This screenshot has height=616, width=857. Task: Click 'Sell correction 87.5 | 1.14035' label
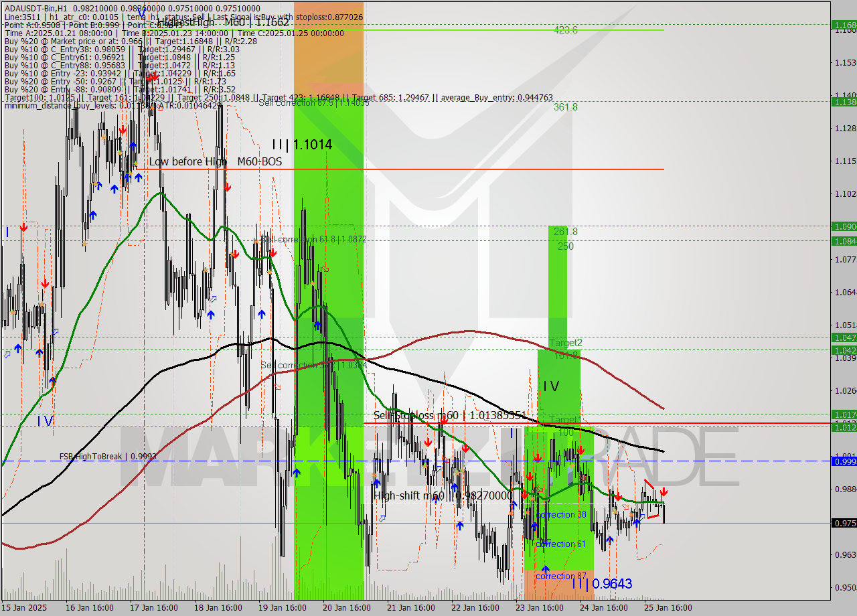click(314, 103)
